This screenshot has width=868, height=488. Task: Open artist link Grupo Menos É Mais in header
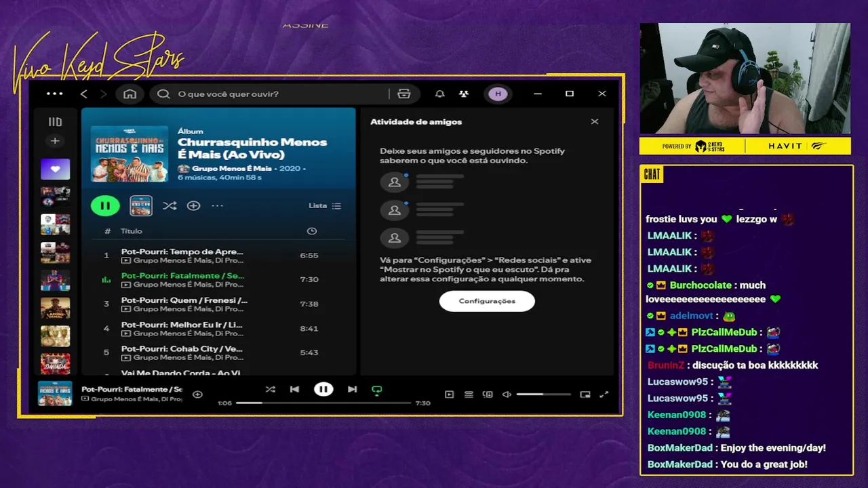point(231,168)
